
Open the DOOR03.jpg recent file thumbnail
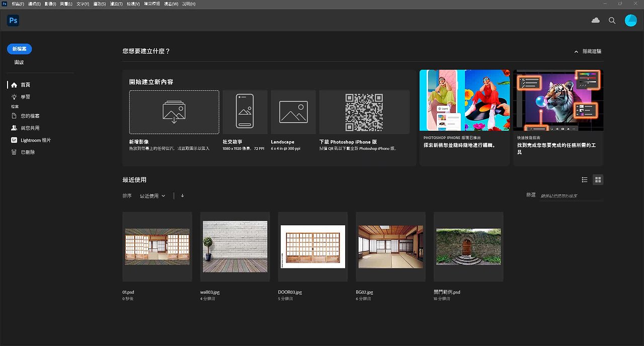pos(312,246)
